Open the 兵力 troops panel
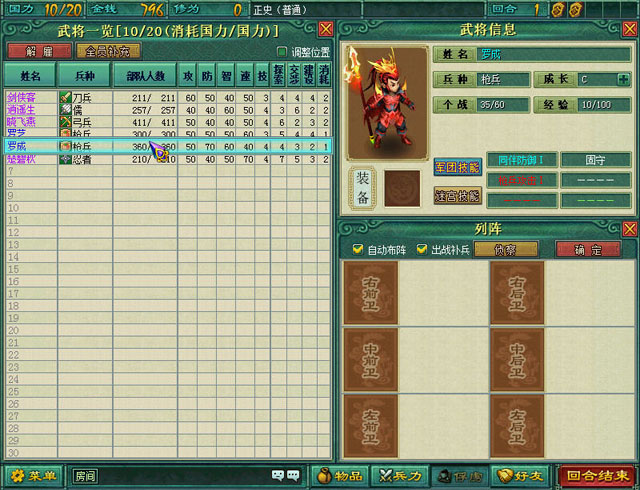 (400, 476)
